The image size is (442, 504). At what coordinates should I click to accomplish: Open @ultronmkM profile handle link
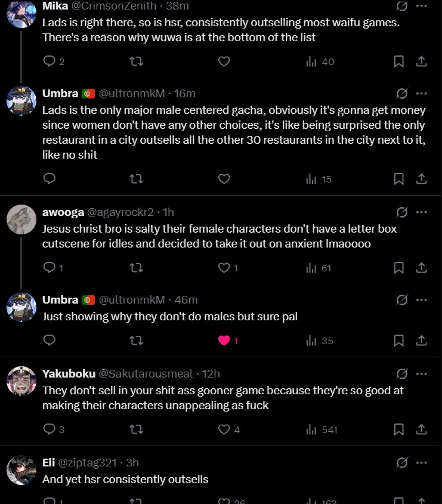[131, 94]
